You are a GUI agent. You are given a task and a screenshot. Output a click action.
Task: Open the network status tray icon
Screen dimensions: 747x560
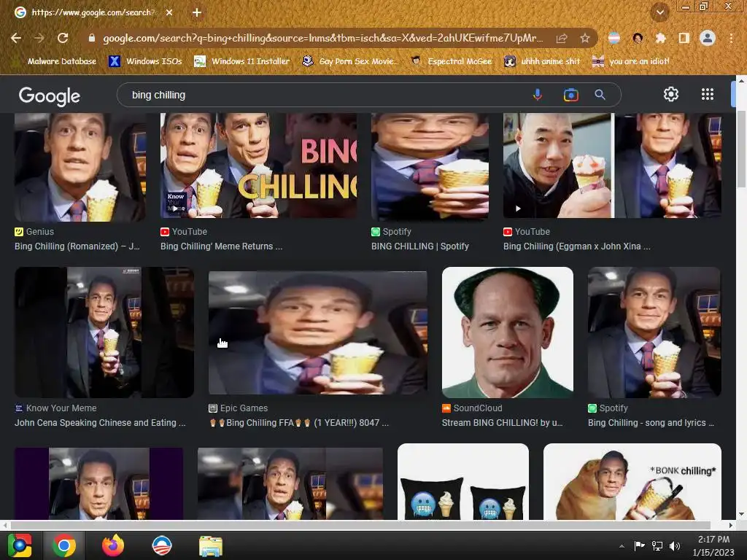[x=657, y=545]
